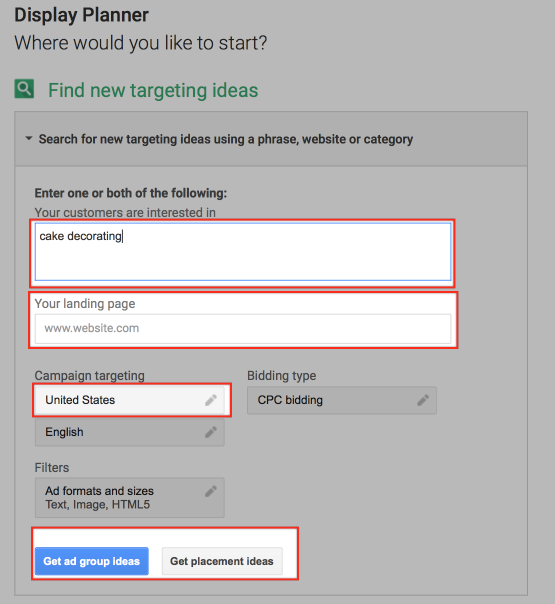Open the English language selector

point(130,432)
